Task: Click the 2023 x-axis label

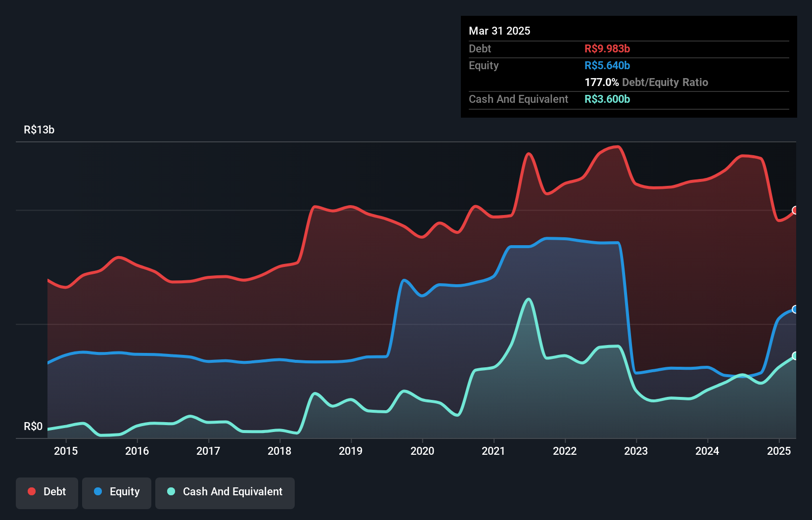Action: (636, 451)
